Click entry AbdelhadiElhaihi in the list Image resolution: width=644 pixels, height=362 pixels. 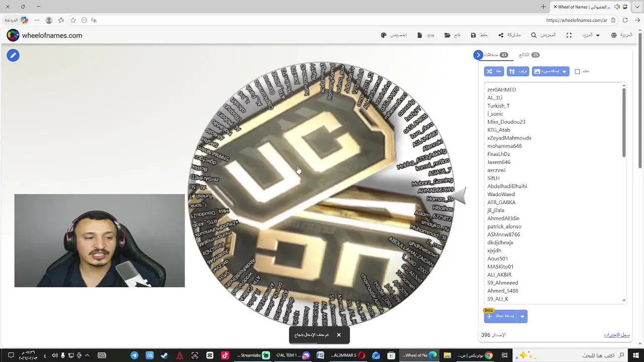point(507,186)
